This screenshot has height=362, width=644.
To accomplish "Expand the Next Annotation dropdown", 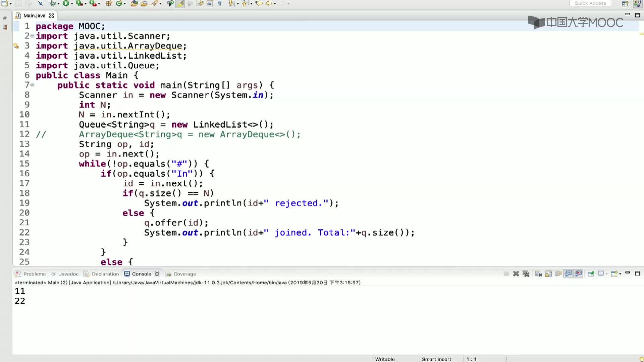I will pyautogui.click(x=238, y=3).
